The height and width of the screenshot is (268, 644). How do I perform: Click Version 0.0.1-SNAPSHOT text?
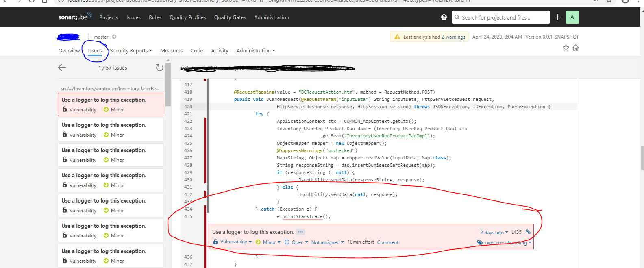(552, 37)
